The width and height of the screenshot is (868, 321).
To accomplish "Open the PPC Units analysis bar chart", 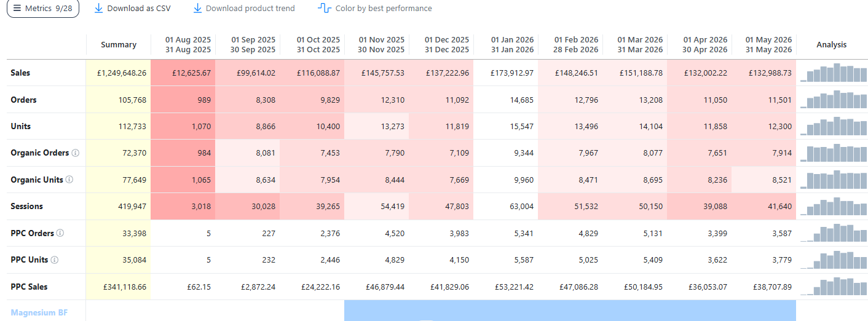I will pyautogui.click(x=832, y=260).
